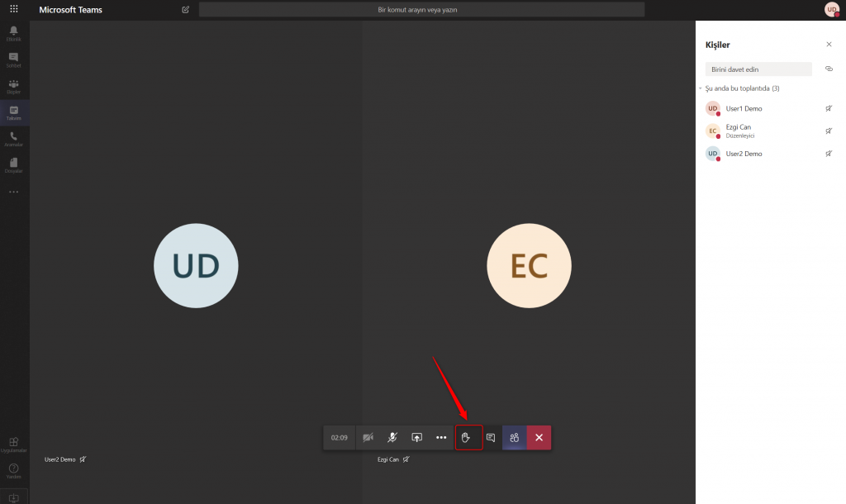The width and height of the screenshot is (846, 504).
Task: Unmute the microphone
Action: click(x=392, y=438)
